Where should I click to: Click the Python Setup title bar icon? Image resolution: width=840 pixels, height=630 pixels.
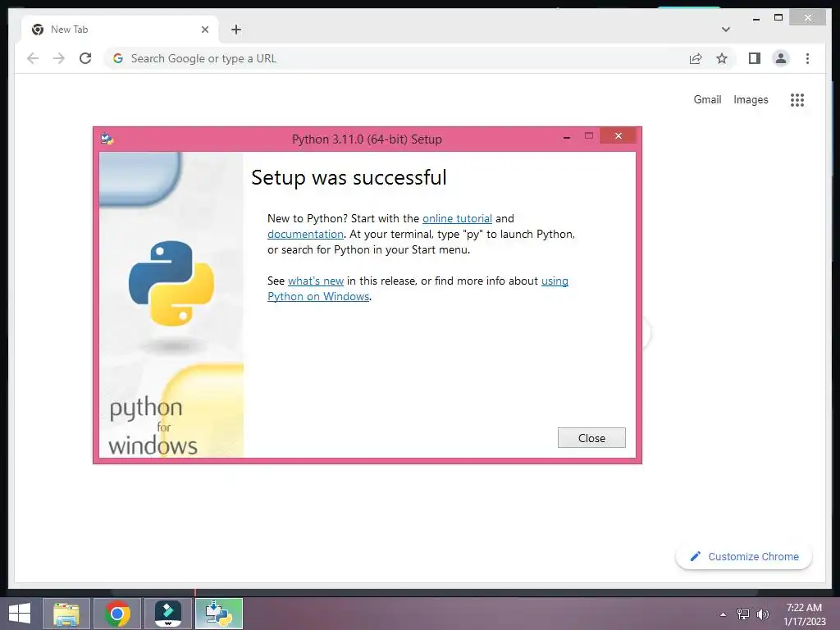(107, 139)
